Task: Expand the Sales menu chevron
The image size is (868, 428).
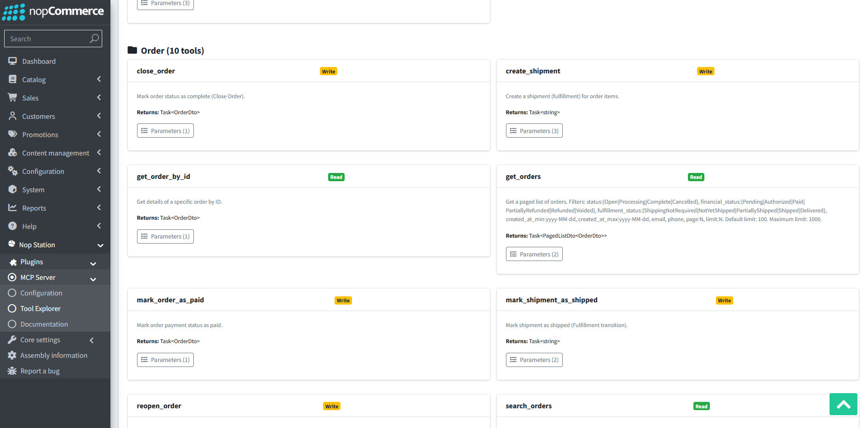Action: coord(99,98)
